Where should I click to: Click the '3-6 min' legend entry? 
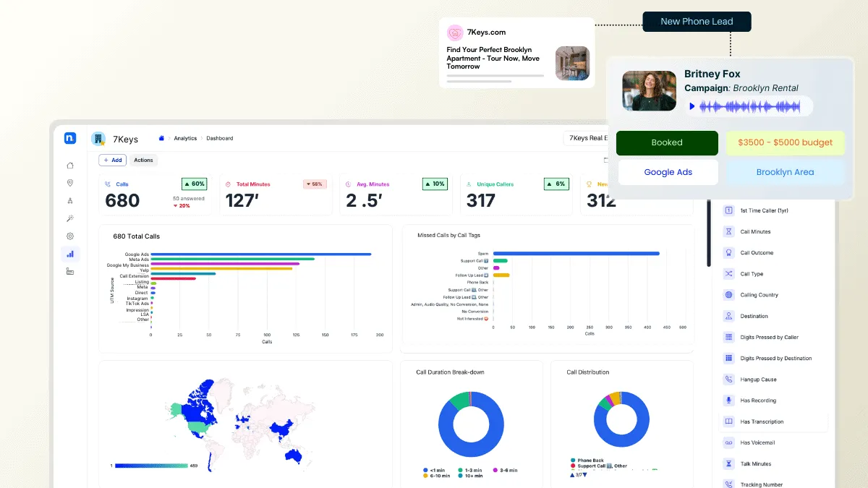tap(506, 470)
